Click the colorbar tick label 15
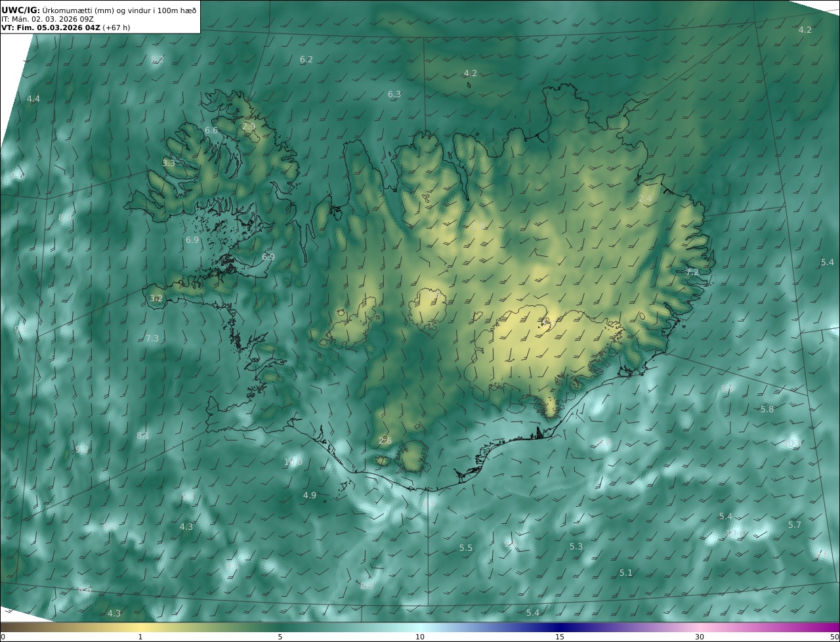This screenshot has height=642, width=840. click(x=560, y=637)
